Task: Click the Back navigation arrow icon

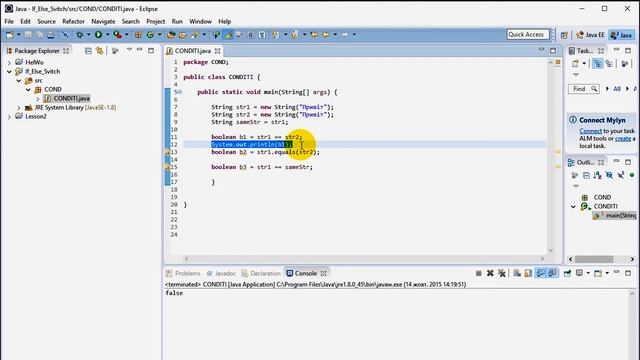Action: click(x=326, y=35)
